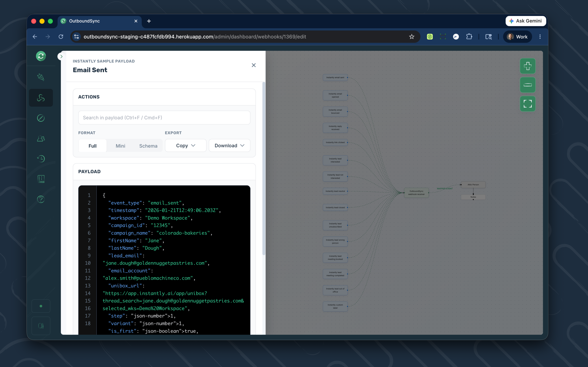Open site information icon in address bar

tap(76, 37)
